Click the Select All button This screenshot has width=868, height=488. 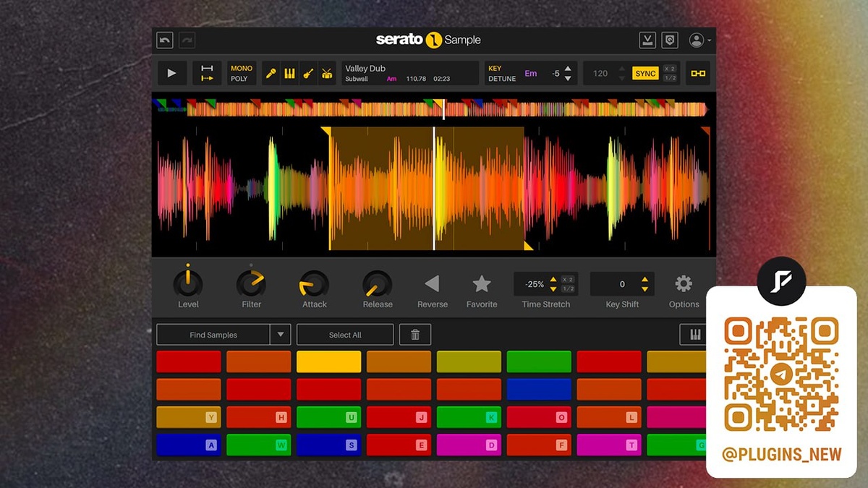tap(345, 335)
